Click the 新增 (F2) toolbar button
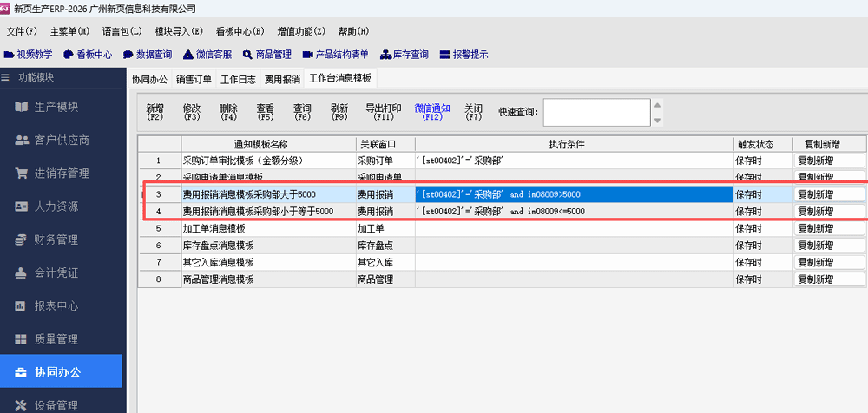 click(x=155, y=112)
